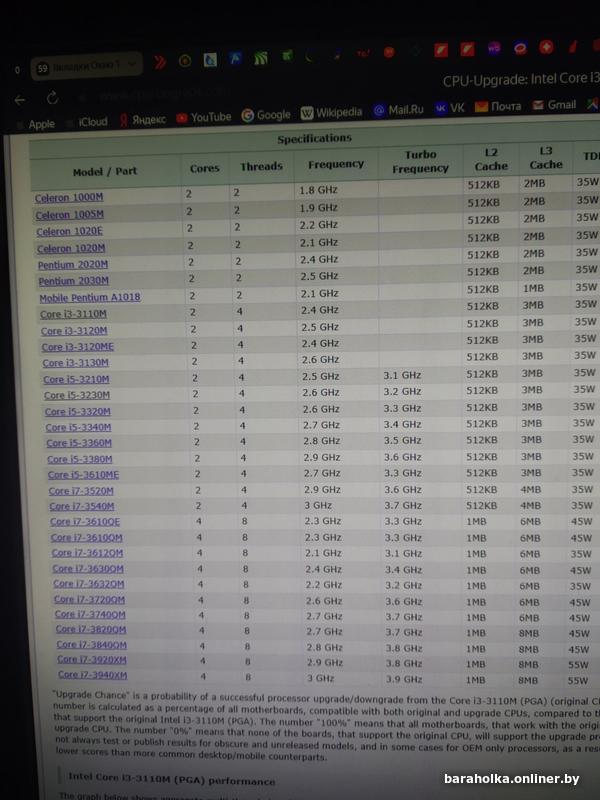This screenshot has height=800, width=600.
Task: Open the Pentium 2020M link
Action: [72, 265]
